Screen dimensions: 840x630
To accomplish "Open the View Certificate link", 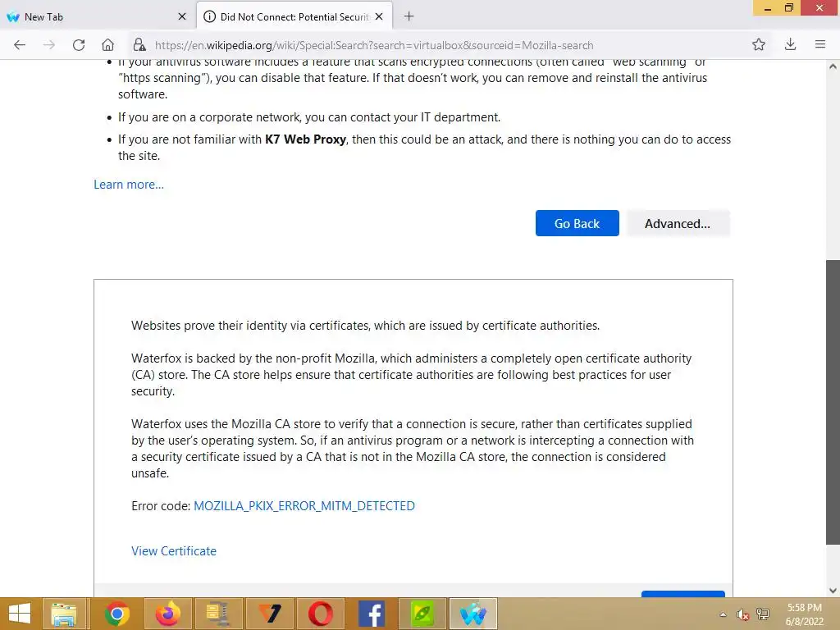I will (174, 550).
